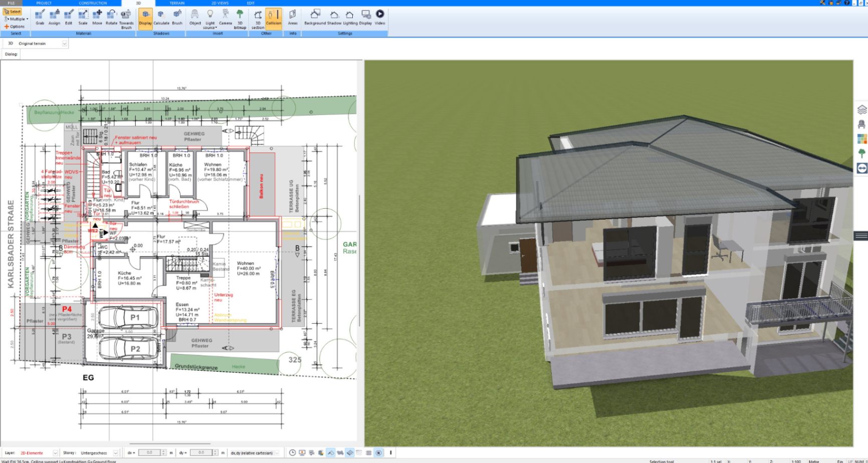Click the dx value stepper arrows
The height and width of the screenshot is (463, 868).
coord(163,453)
